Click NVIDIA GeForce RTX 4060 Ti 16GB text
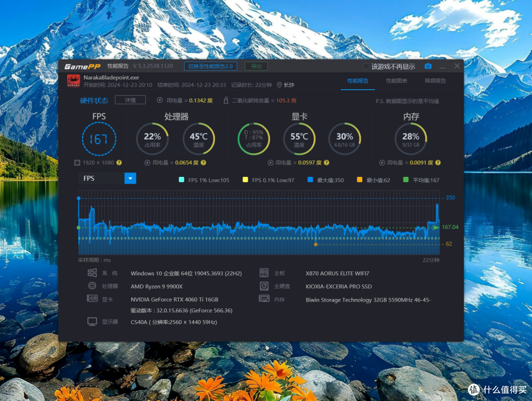This screenshot has height=401, width=532. [174, 300]
